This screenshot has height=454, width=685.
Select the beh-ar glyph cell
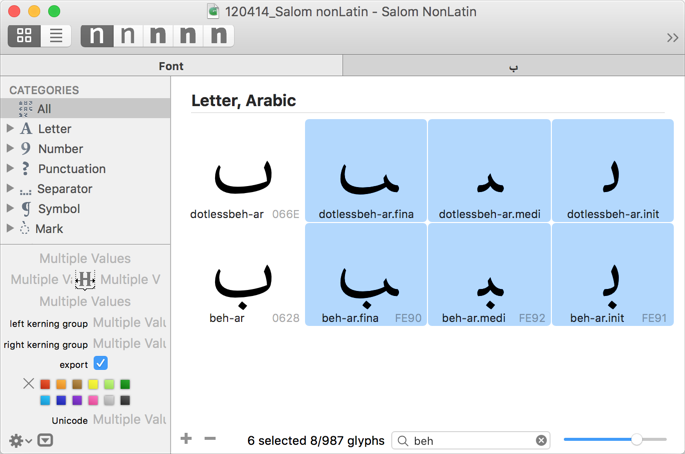click(x=243, y=276)
